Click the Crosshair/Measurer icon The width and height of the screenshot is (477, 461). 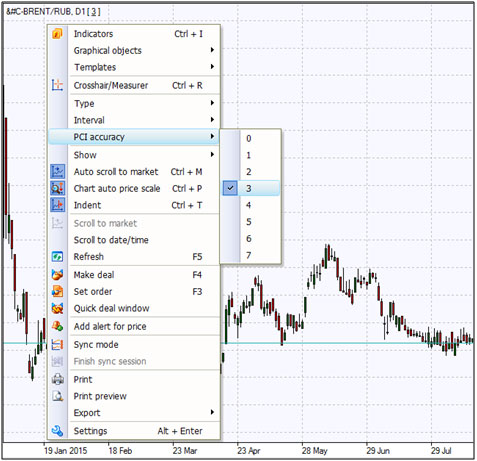pyautogui.click(x=57, y=85)
